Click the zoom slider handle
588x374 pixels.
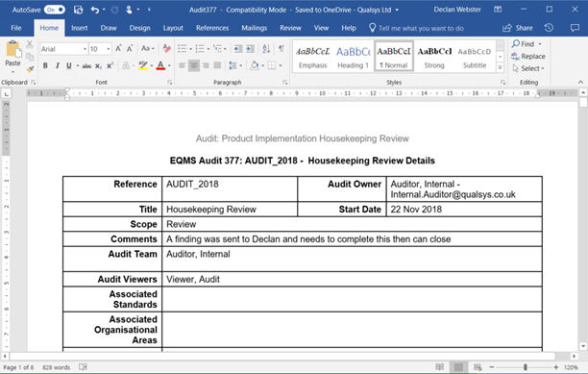click(x=526, y=367)
